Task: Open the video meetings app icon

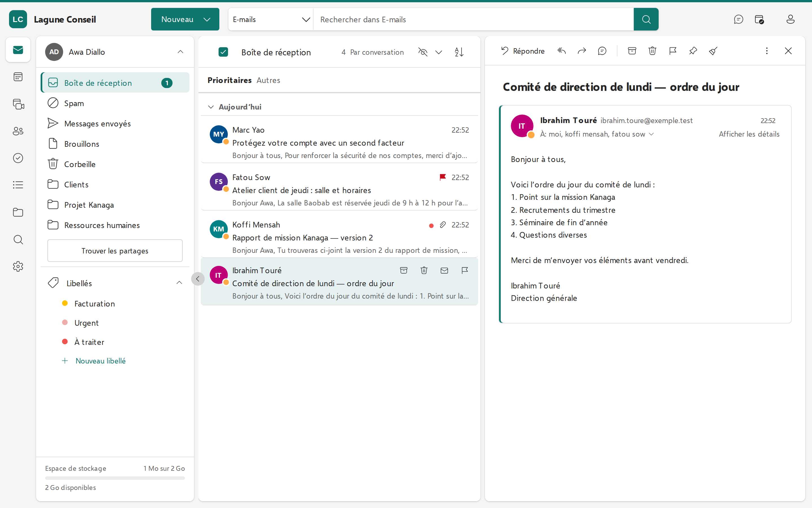Action: [18, 104]
